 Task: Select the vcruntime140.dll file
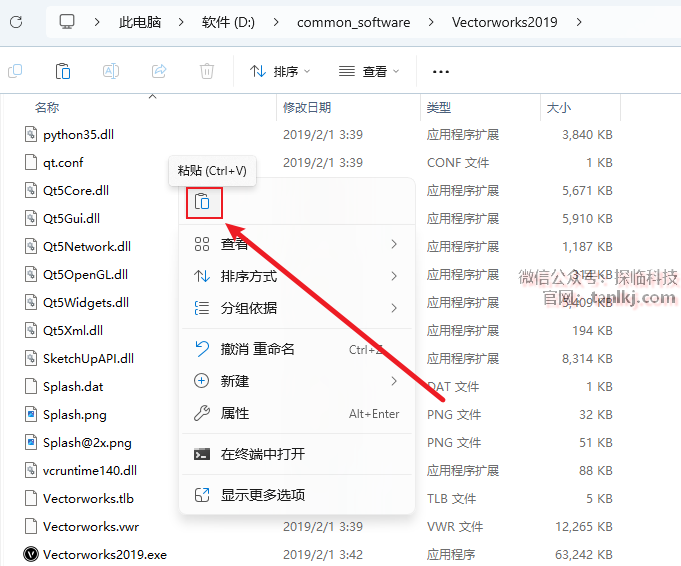coord(90,471)
